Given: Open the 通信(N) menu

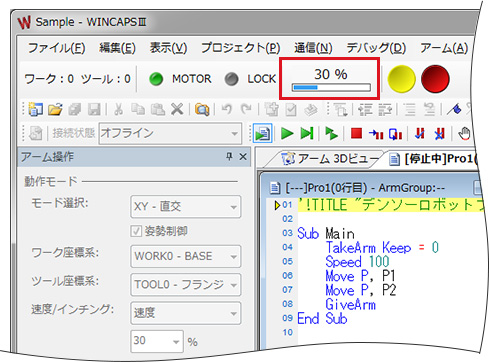Looking at the screenshot, I should click(x=313, y=48).
